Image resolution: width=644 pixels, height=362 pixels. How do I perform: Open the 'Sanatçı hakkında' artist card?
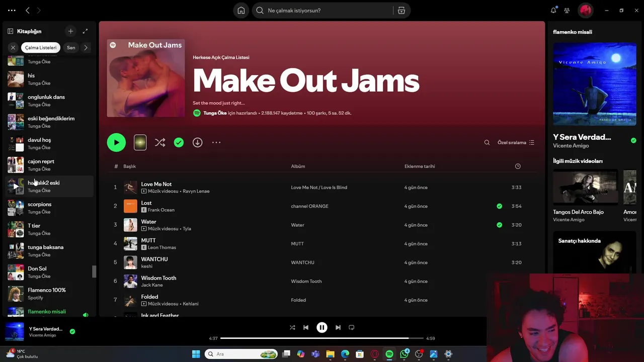(594, 252)
